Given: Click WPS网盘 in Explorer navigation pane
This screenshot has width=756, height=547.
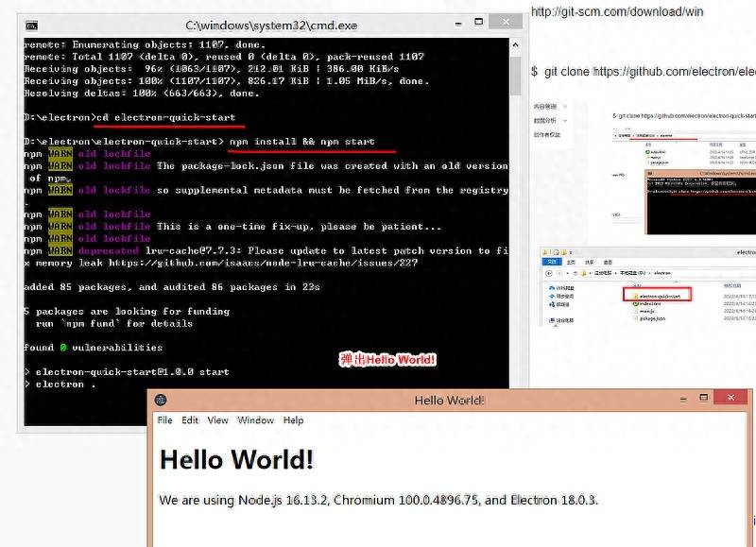Looking at the screenshot, I should (x=559, y=288).
